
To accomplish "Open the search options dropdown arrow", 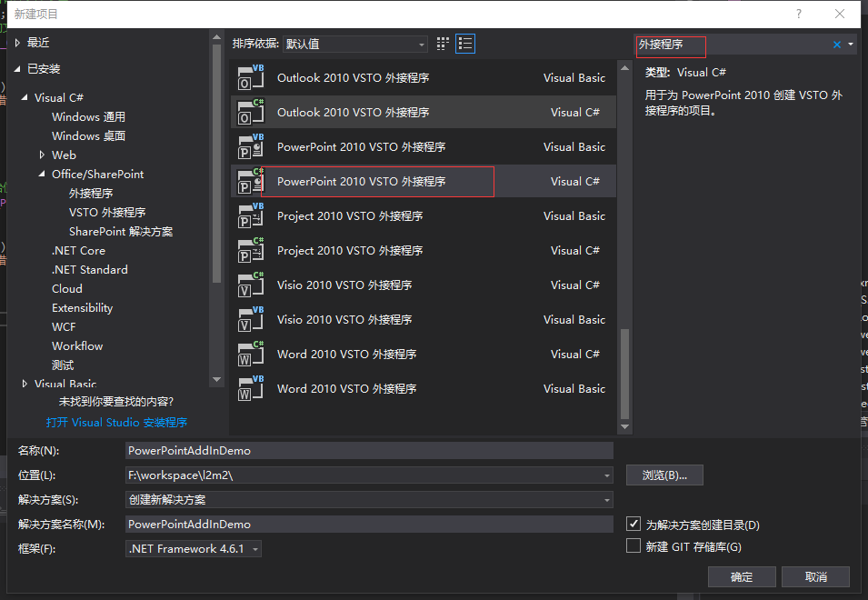I will [x=851, y=45].
